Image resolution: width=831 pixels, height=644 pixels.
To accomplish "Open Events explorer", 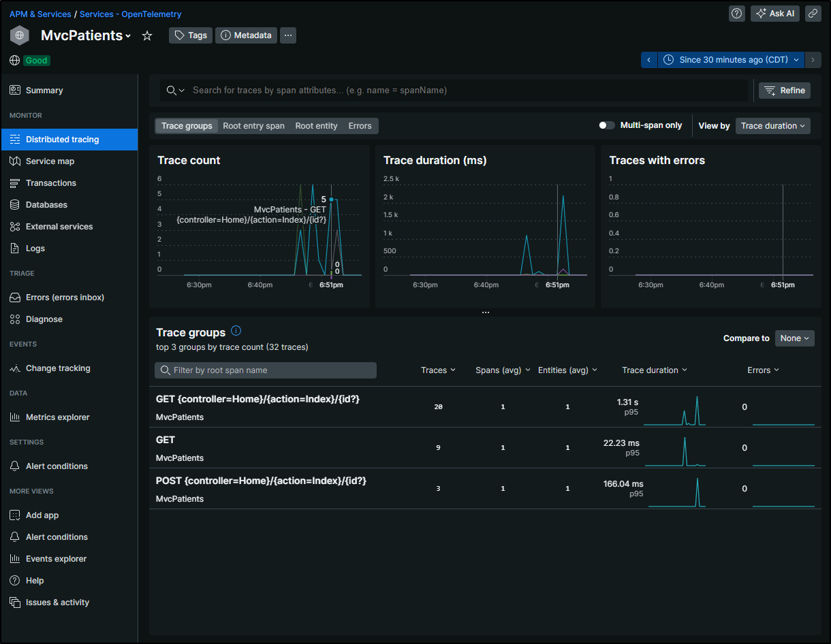I will pos(69,559).
